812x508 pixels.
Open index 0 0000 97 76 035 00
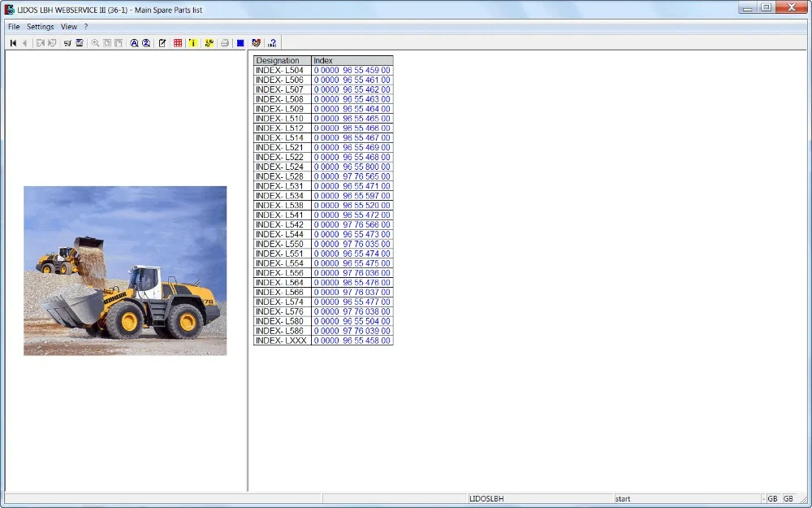point(352,244)
